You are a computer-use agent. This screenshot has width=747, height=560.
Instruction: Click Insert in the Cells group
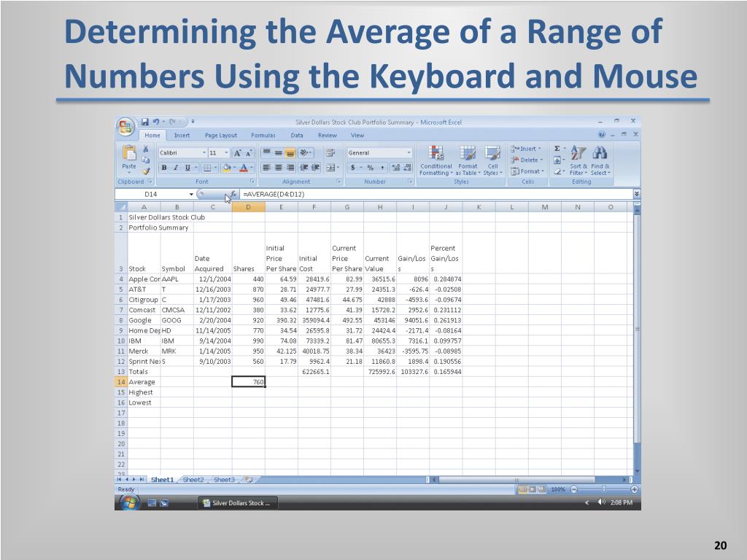click(525, 149)
